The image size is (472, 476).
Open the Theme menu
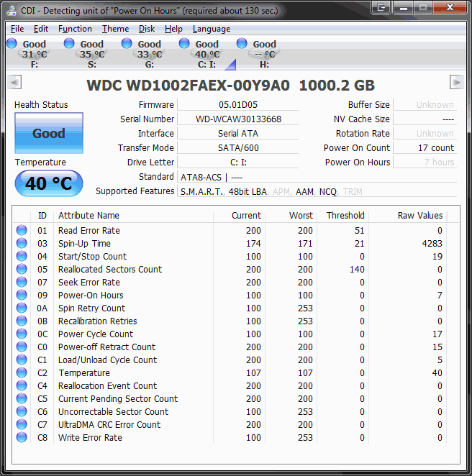115,29
